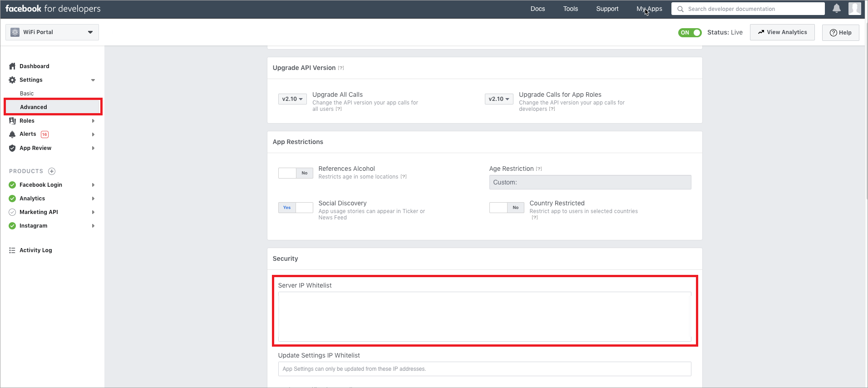Expand the Roles submenu arrow
The height and width of the screenshot is (388, 868).
click(x=93, y=121)
